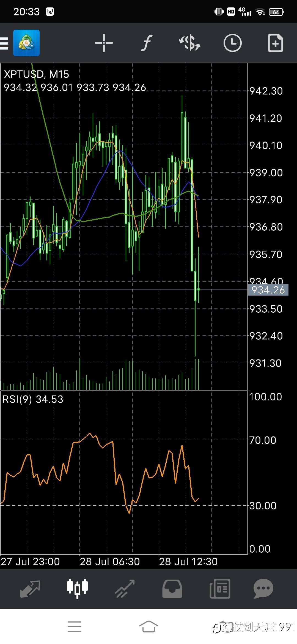This screenshot has height=644, width=297.
Task: Open the History inbox tab
Action: [x=172, y=588]
